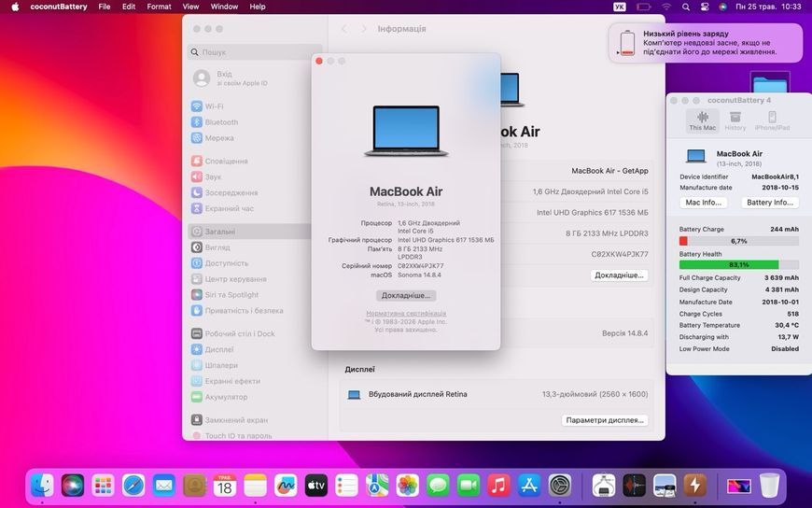Click coconutBattery lightning bolt icon in Dock
This screenshot has width=812, height=508.
pyautogui.click(x=695, y=486)
